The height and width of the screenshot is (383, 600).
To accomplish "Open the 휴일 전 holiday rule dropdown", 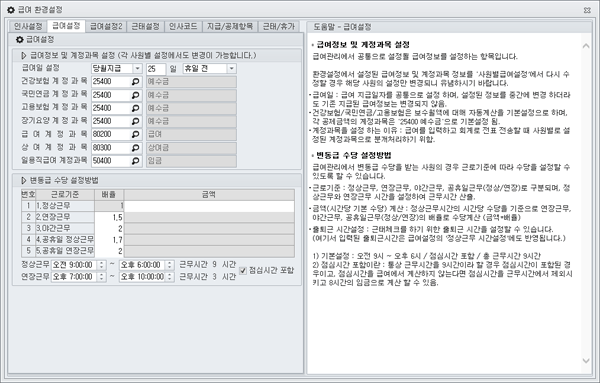I will [x=231, y=68].
